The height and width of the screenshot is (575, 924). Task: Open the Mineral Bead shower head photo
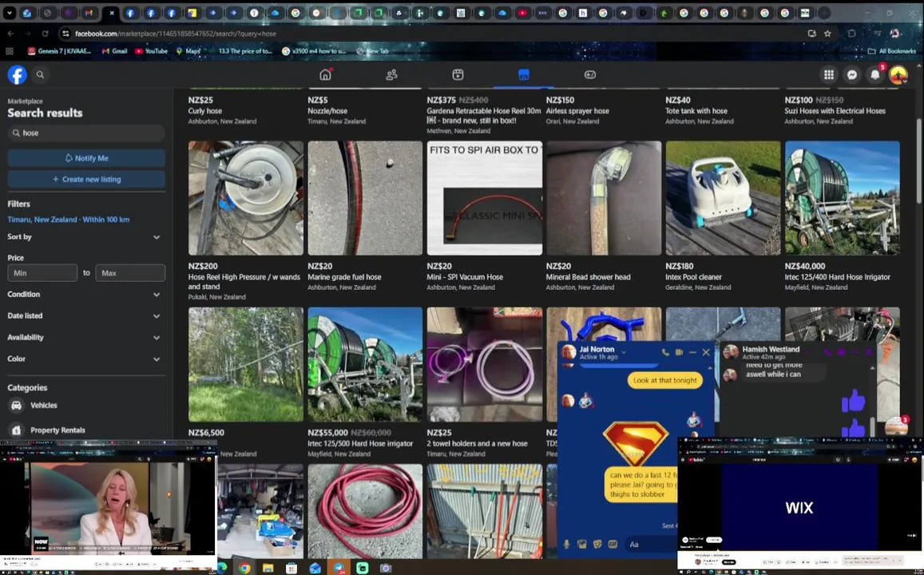coord(604,198)
